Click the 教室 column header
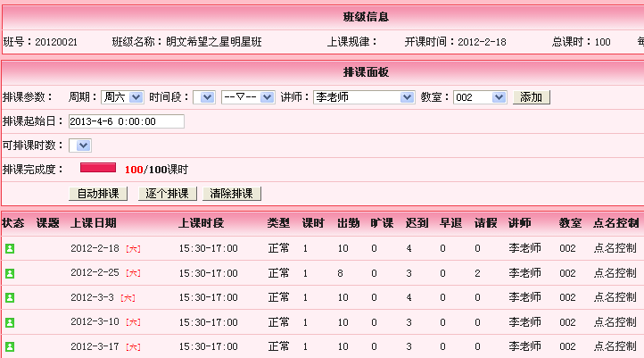Image resolution: width=644 pixels, height=358 pixels. [571, 223]
